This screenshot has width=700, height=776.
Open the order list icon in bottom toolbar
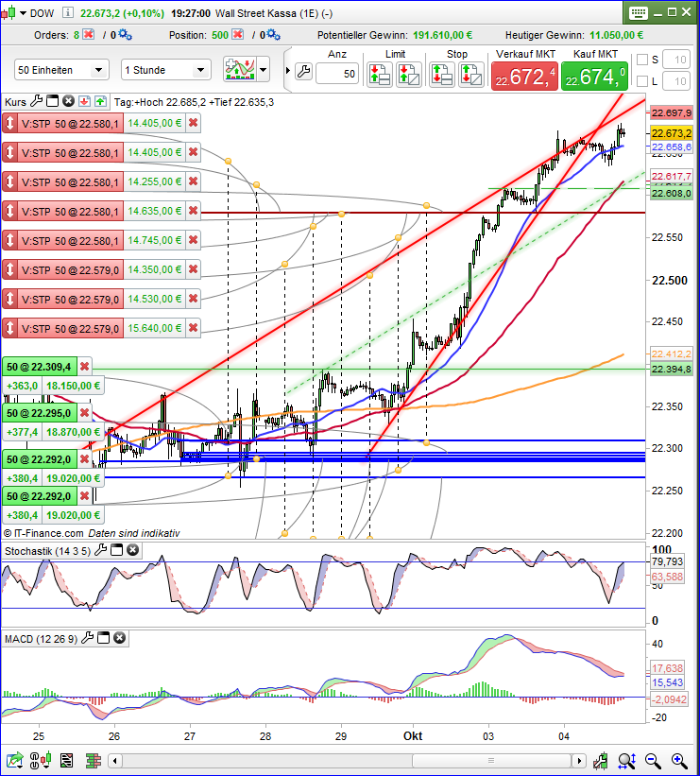[x=67, y=760]
